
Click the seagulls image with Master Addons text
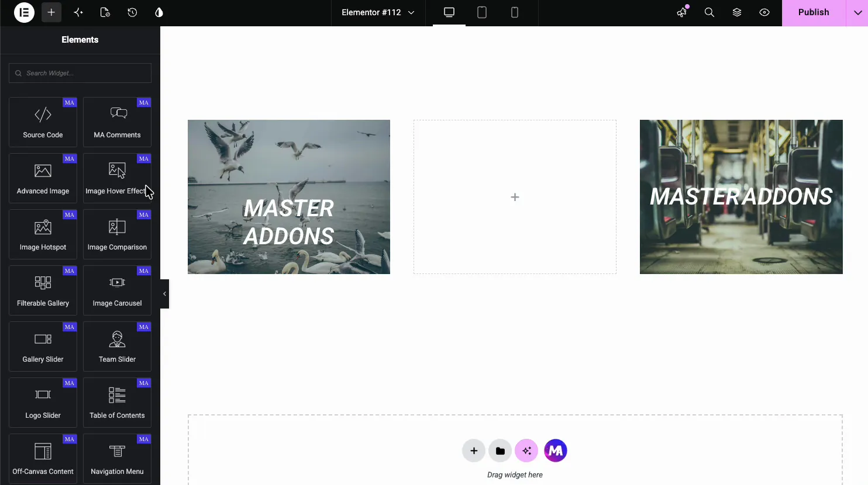tap(289, 197)
